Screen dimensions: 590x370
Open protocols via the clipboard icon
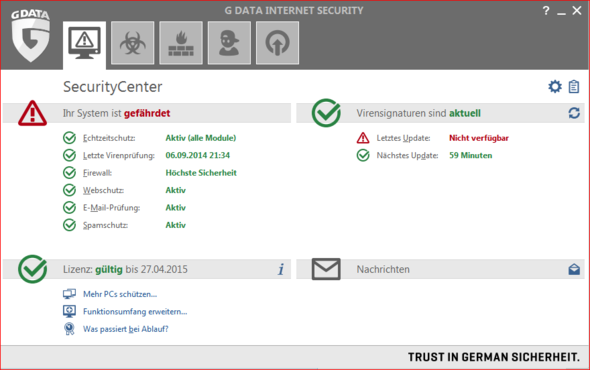(574, 87)
